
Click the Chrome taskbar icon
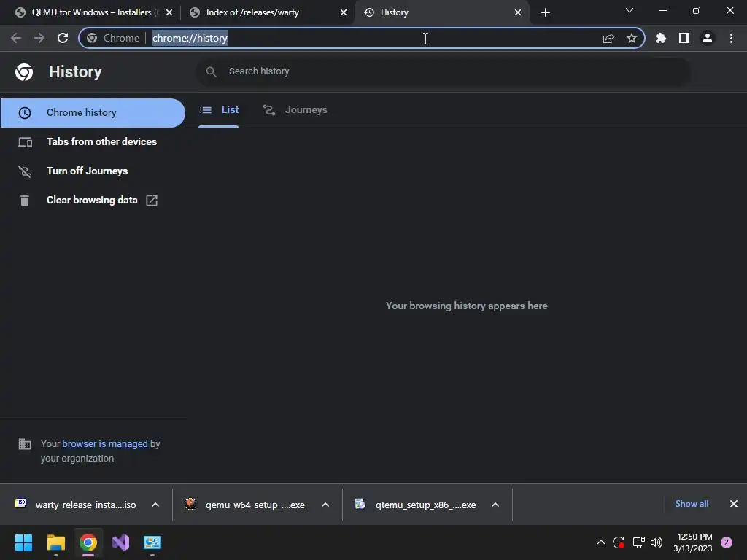88,542
